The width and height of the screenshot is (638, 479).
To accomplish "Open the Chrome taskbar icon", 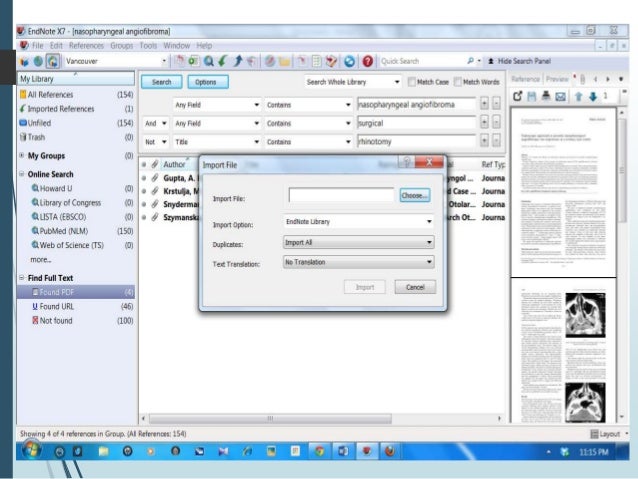I will pos(319,451).
